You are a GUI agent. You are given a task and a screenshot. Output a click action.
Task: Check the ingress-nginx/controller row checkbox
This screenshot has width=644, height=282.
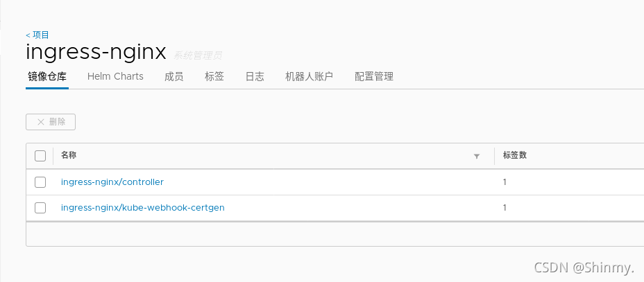pos(40,182)
